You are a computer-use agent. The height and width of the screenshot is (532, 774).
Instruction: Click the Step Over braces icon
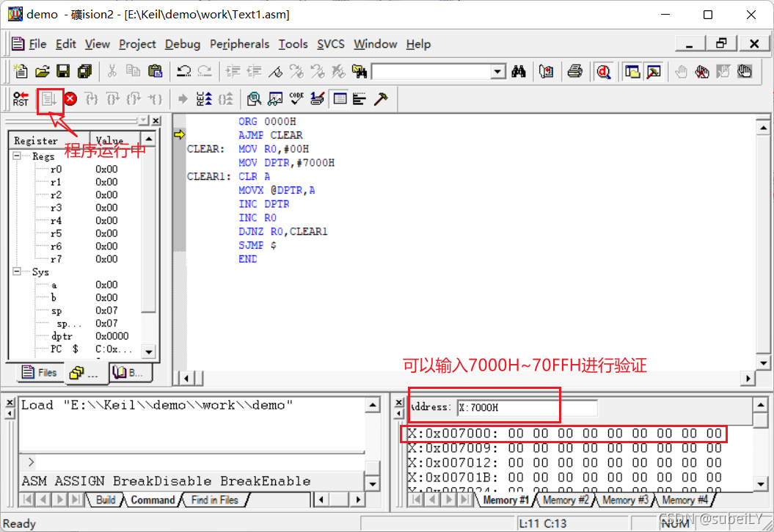[x=113, y=99]
